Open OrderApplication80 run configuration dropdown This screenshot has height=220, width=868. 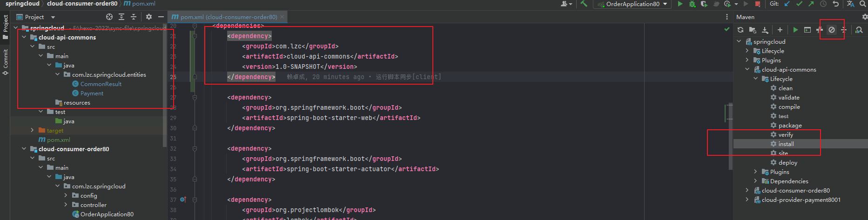(x=632, y=4)
